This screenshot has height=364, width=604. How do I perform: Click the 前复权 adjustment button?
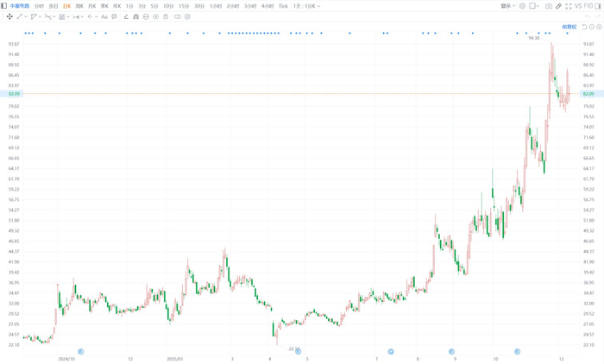tap(568, 27)
